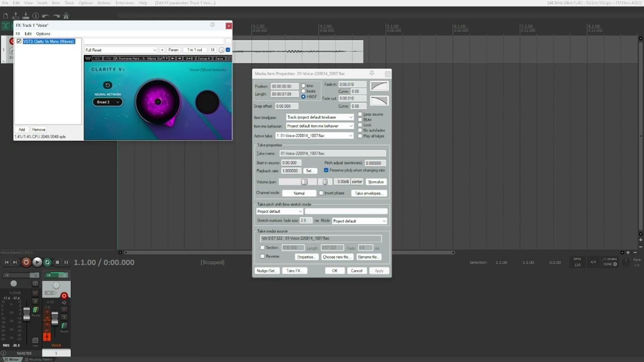Click the transport Record button
This screenshot has height=362, width=644.
[x=26, y=262]
